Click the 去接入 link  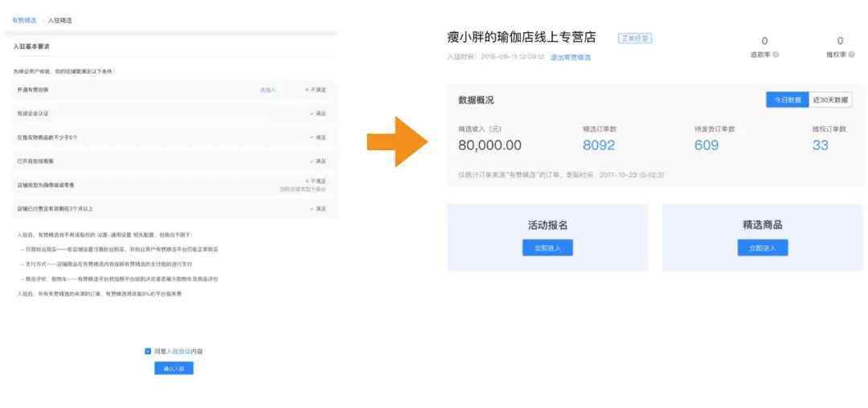[268, 89]
